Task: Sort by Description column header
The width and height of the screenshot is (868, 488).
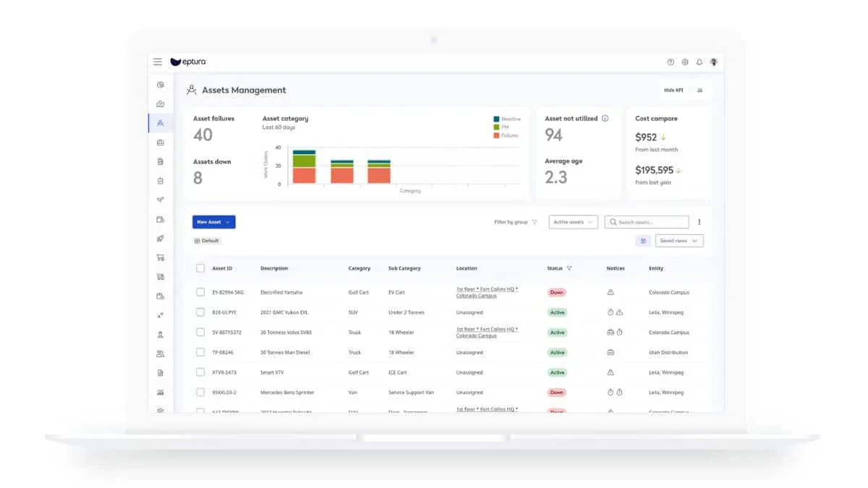Action: [x=274, y=268]
